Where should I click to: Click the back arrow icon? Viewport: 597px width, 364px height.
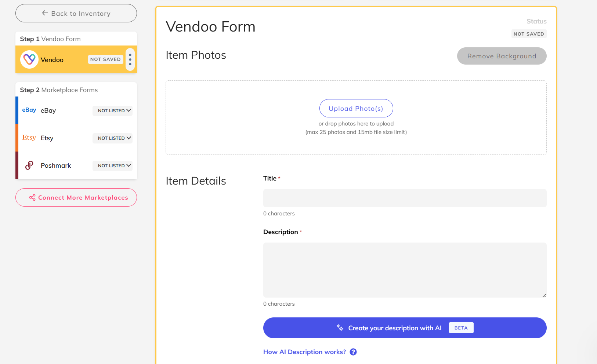coord(45,13)
